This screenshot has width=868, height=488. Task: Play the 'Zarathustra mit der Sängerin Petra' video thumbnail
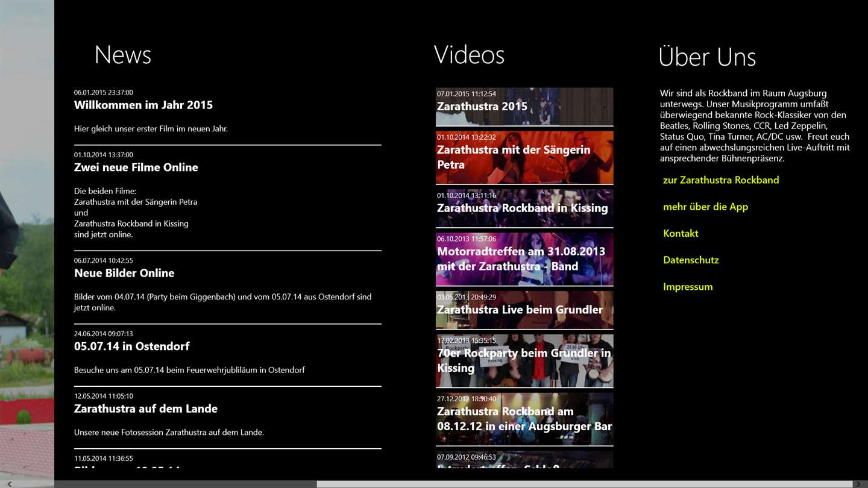524,157
